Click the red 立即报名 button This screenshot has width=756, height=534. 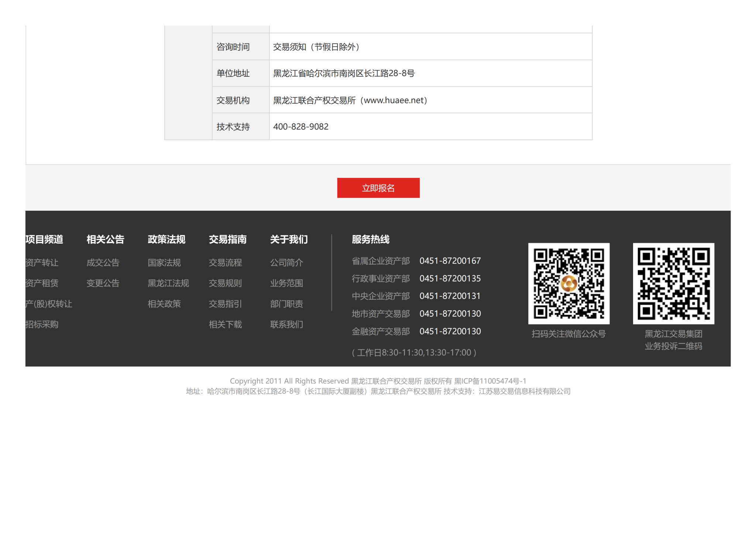pyautogui.click(x=378, y=188)
